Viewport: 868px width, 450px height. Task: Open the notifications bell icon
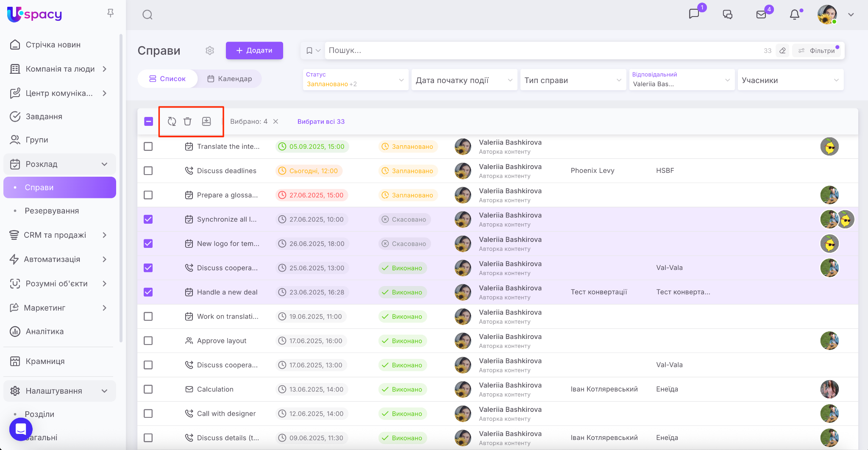coord(795,15)
